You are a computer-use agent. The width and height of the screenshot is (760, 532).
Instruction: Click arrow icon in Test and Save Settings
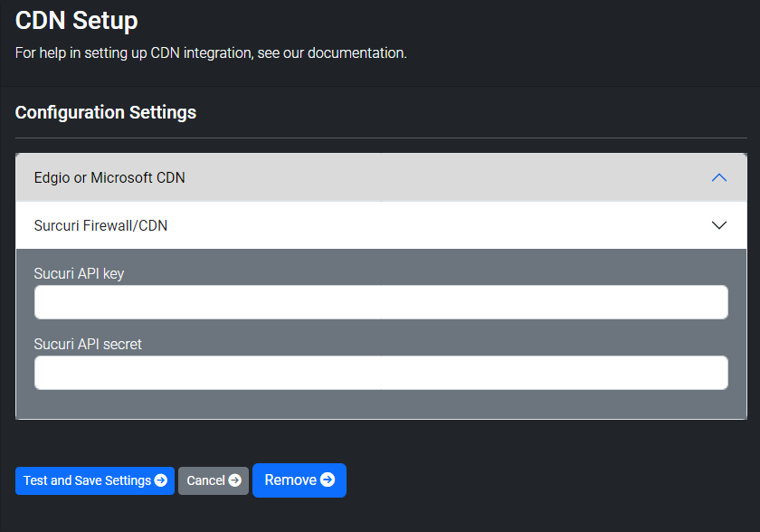coord(160,480)
